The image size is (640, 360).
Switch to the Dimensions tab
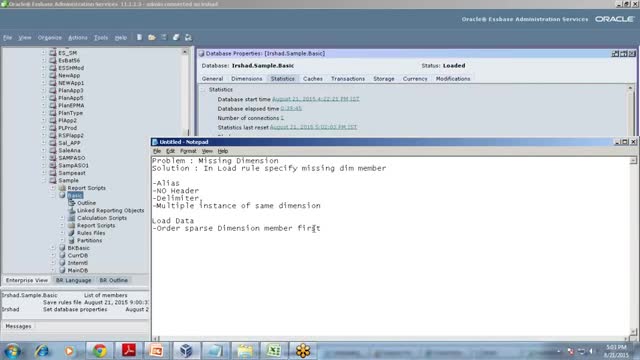[247, 79]
